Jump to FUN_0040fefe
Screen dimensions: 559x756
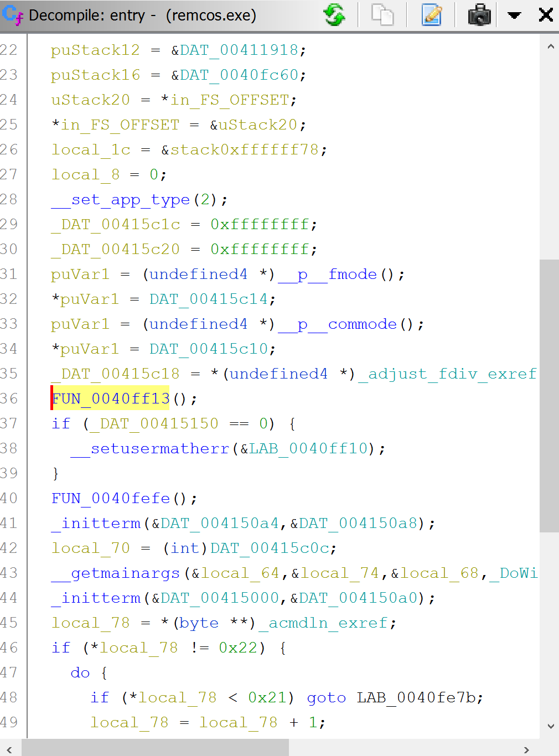point(109,498)
